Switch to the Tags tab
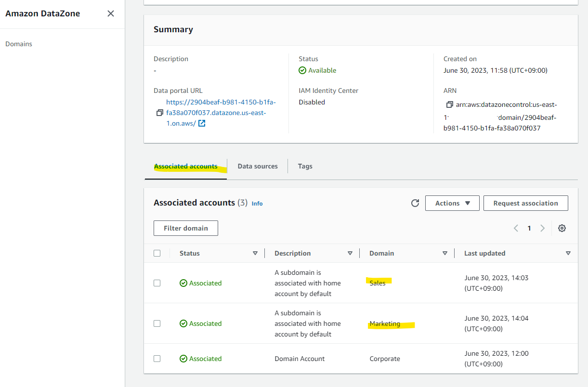The height and width of the screenshot is (387, 588). 305,167
